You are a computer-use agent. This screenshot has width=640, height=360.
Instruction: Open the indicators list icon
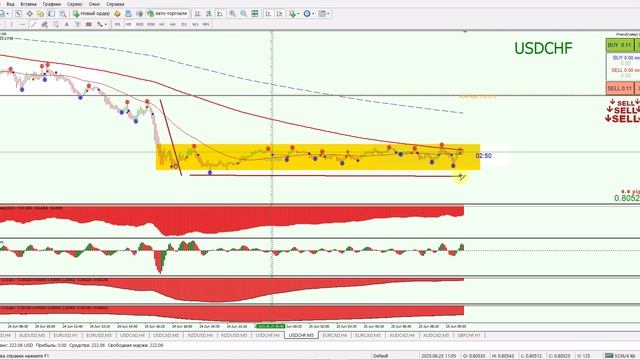point(292,13)
